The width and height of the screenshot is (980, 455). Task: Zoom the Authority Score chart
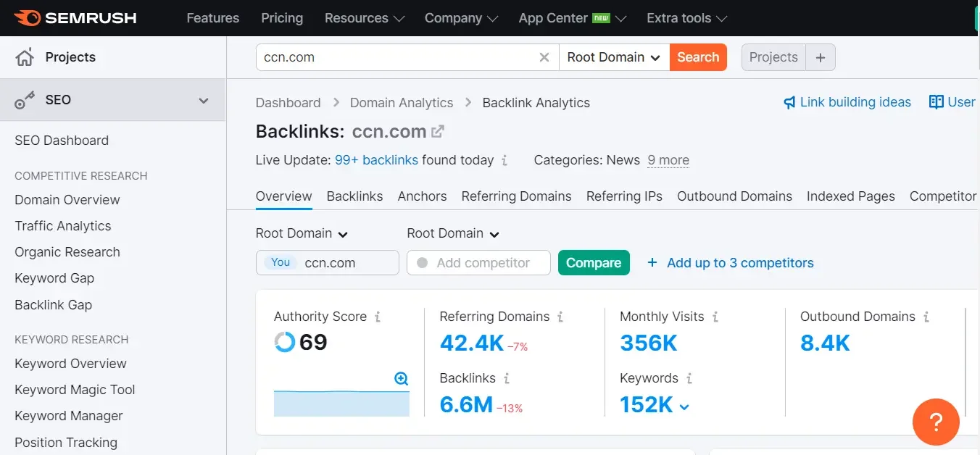point(402,378)
